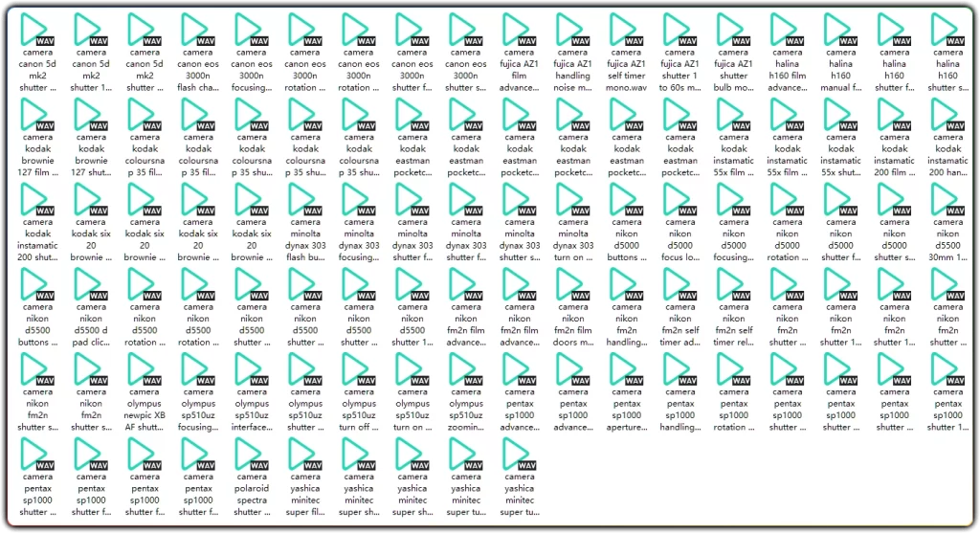This screenshot has height=533, width=980.
Task: Click the kodak instamatic 200 film icon
Action: tap(895, 114)
